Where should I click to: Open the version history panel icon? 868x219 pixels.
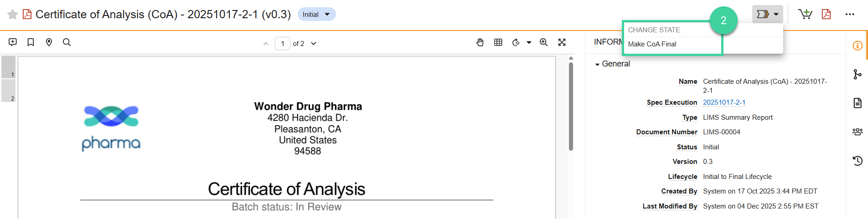[857, 160]
